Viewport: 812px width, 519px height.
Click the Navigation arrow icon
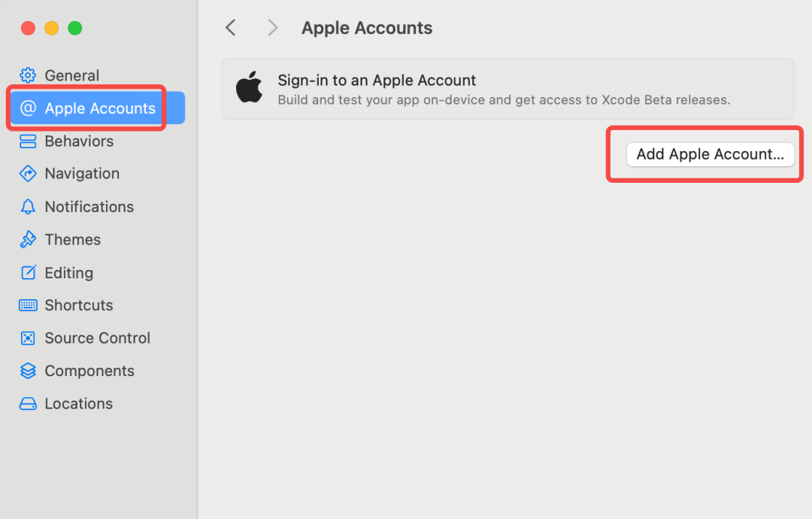(x=28, y=174)
